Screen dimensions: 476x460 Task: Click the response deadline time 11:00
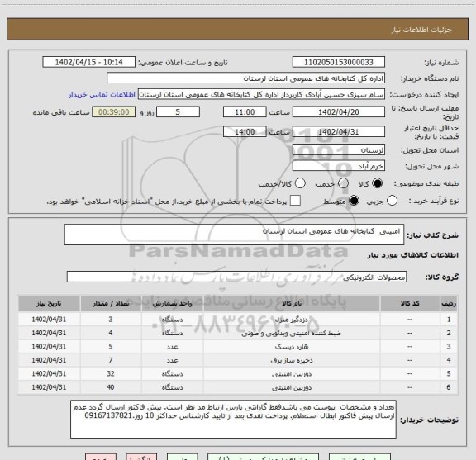pos(245,112)
